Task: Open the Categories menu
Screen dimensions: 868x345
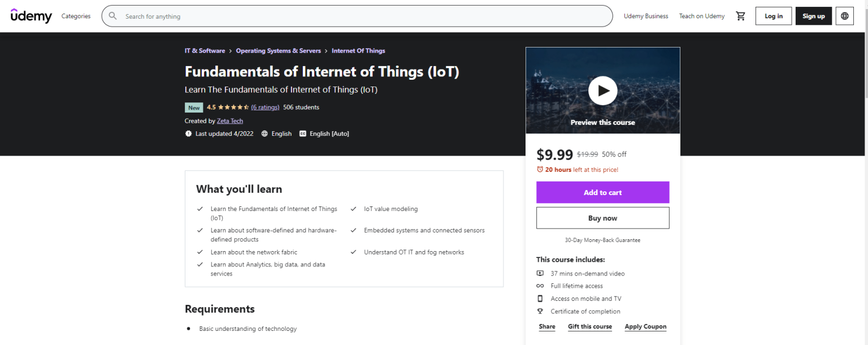Action: (x=76, y=16)
